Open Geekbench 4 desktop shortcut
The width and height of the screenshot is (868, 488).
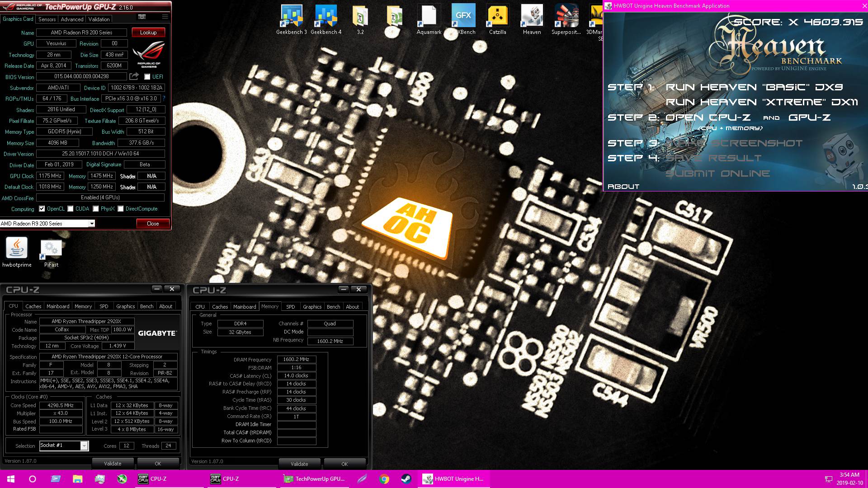tap(326, 20)
